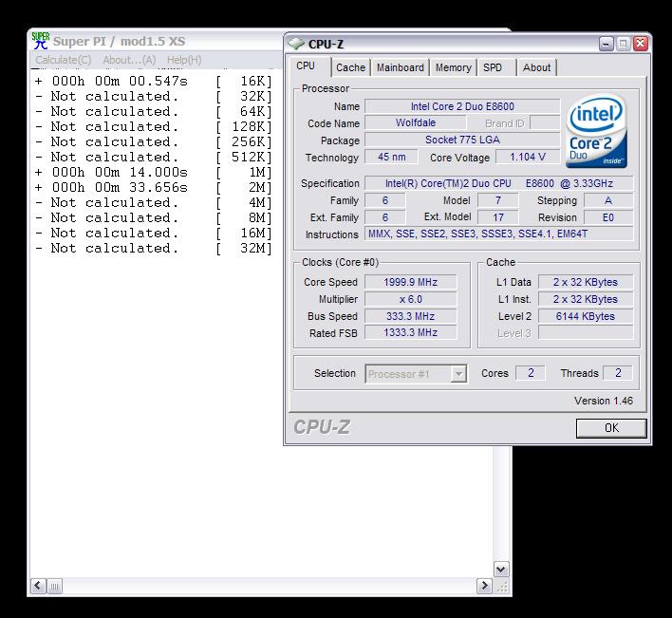The height and width of the screenshot is (618, 672).
Task: Click the Super PI window resize grip
Action: coord(501,587)
